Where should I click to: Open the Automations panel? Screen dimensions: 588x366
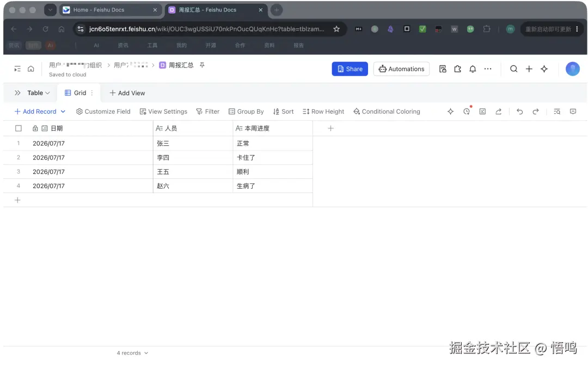tap(401, 69)
